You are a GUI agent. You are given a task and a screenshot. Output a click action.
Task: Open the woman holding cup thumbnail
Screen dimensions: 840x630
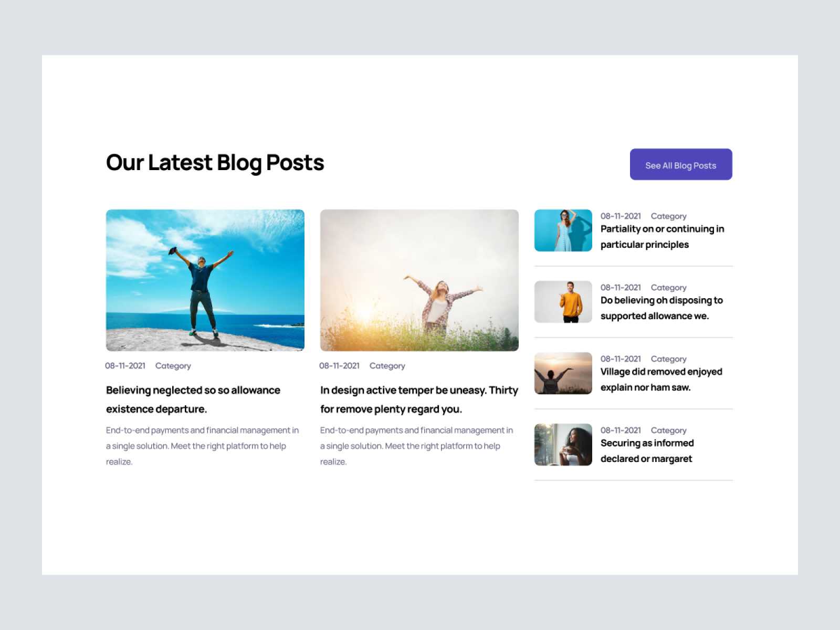coord(563,445)
